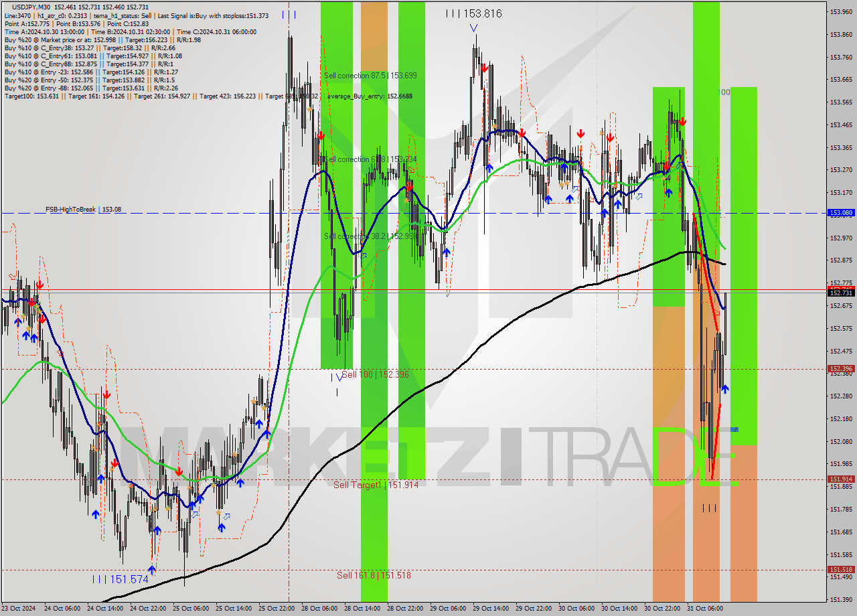The width and height of the screenshot is (857, 616).
Task: Click the 'Buy %20 @ Entry -88: 152.065' line
Action: pyautogui.click(x=91, y=88)
